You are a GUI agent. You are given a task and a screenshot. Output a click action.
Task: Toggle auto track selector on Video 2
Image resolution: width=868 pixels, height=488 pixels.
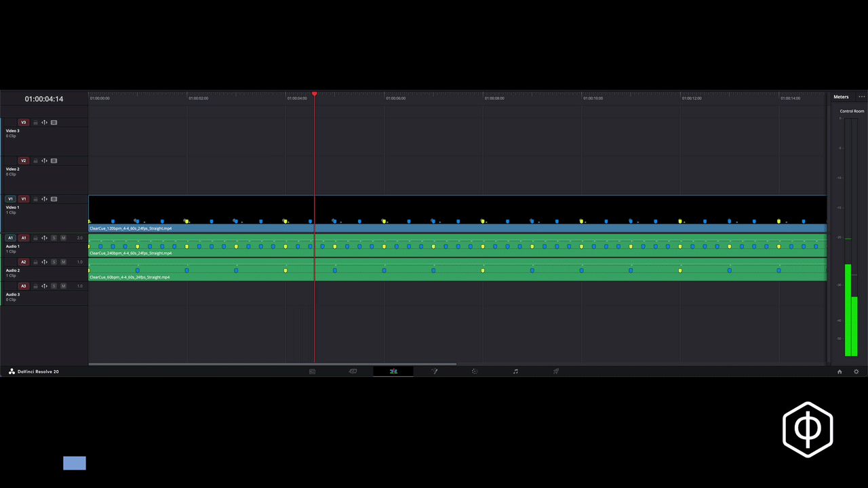(x=44, y=161)
